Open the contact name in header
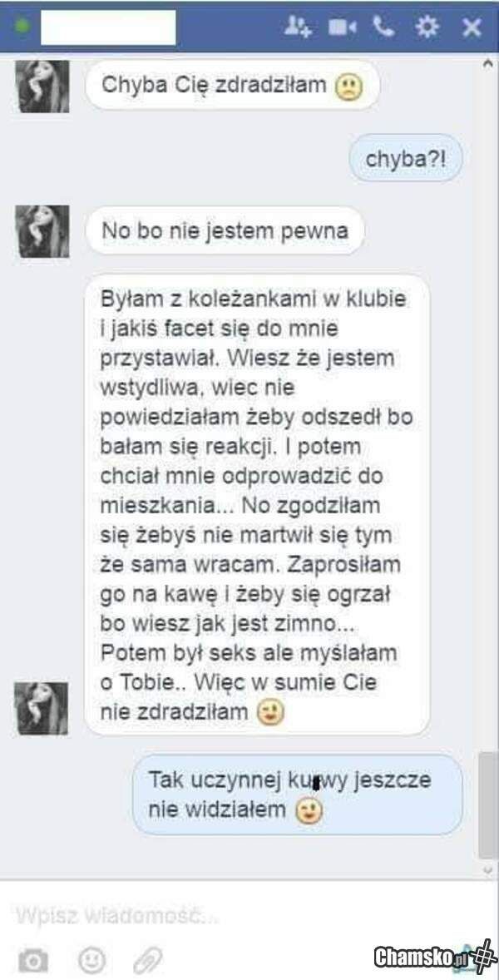Screen dimensions: 499x980 (108, 27)
